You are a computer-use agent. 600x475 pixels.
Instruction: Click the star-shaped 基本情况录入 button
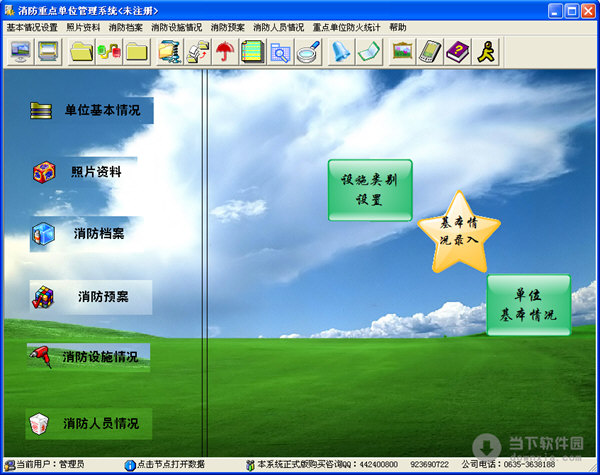[459, 233]
